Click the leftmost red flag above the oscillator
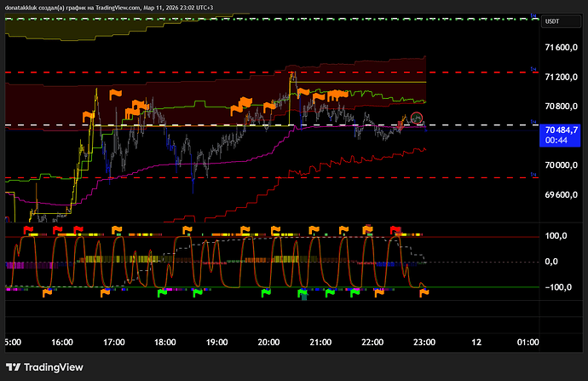The width and height of the screenshot is (588, 381). tap(27, 230)
